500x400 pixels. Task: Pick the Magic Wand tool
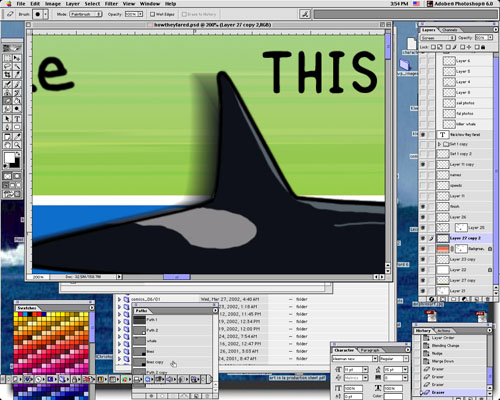(17, 67)
